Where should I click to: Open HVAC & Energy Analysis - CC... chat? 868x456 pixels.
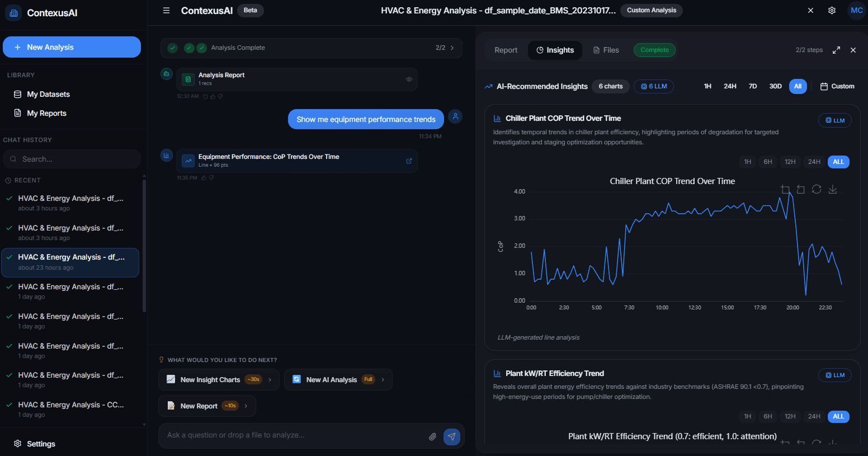[70, 410]
